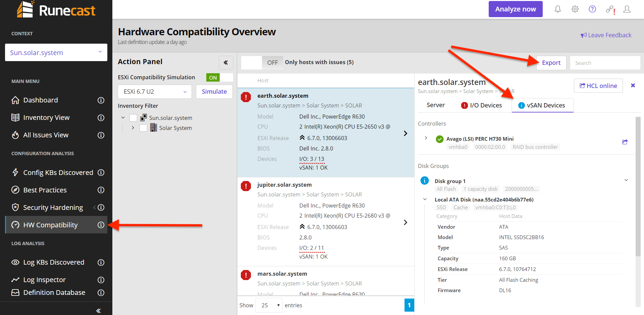Collapse Sun.solar.system tree node
The image size is (644, 315).
(123, 118)
